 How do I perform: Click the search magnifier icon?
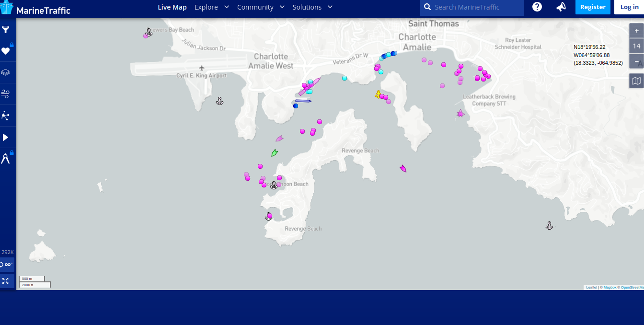click(427, 7)
